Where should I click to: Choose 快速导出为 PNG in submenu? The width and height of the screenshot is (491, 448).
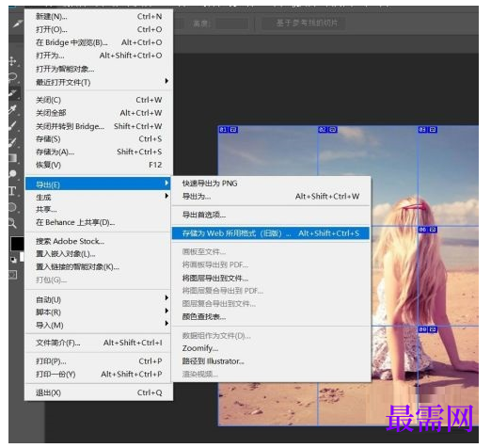click(271, 184)
